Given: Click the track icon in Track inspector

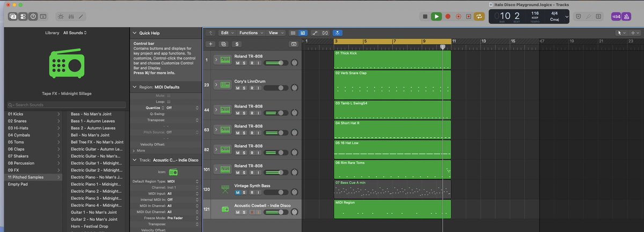Looking at the screenshot, I should pyautogui.click(x=173, y=172).
